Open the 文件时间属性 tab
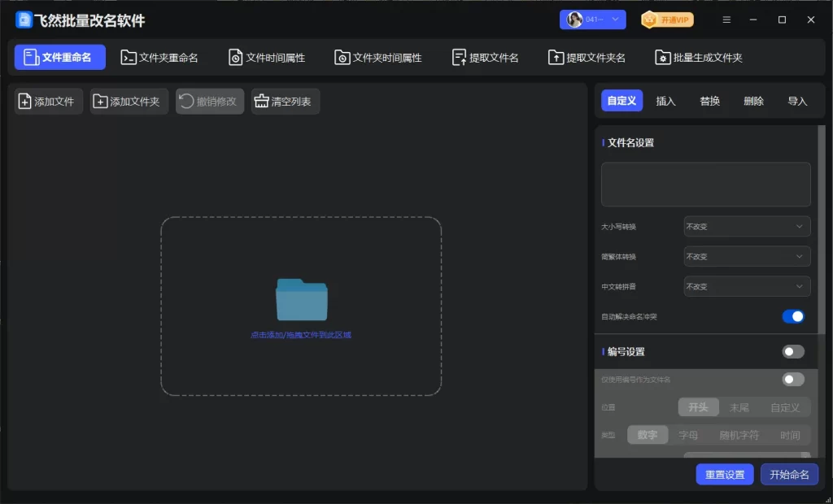 [x=267, y=58]
